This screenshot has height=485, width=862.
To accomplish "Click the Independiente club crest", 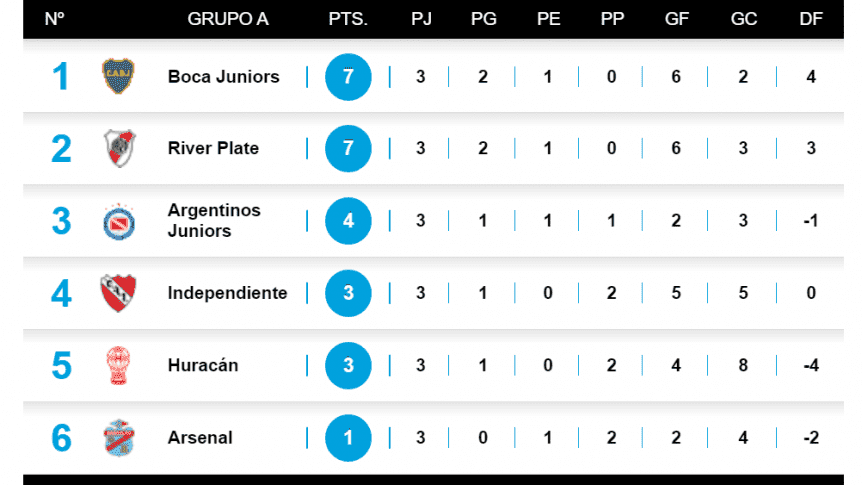I will (118, 293).
